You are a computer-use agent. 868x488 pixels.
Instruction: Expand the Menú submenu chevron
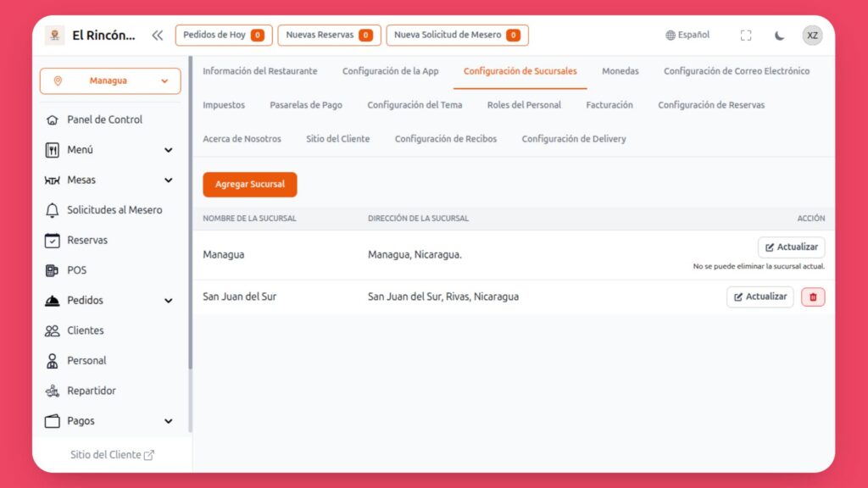169,151
